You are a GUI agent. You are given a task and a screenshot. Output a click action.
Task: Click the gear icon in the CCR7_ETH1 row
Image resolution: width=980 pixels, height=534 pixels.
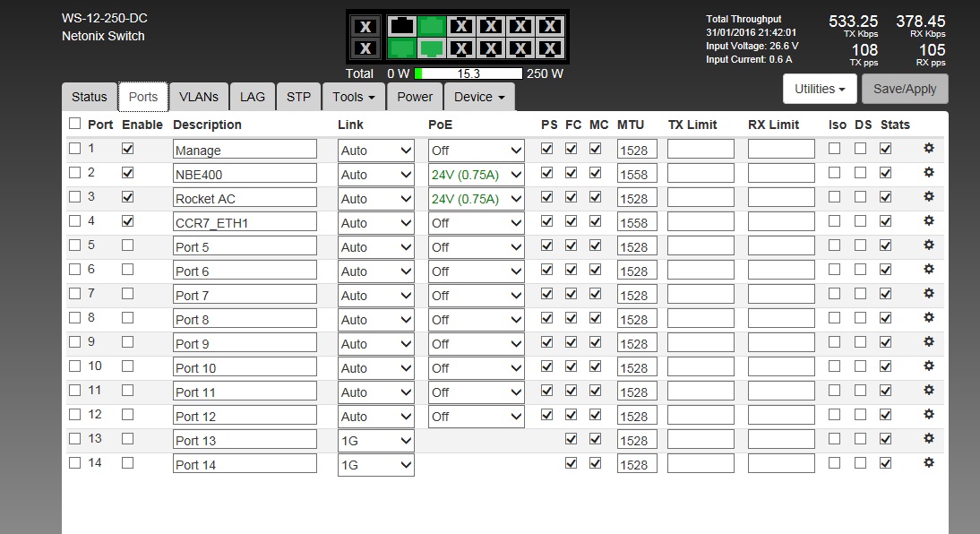pos(929,221)
